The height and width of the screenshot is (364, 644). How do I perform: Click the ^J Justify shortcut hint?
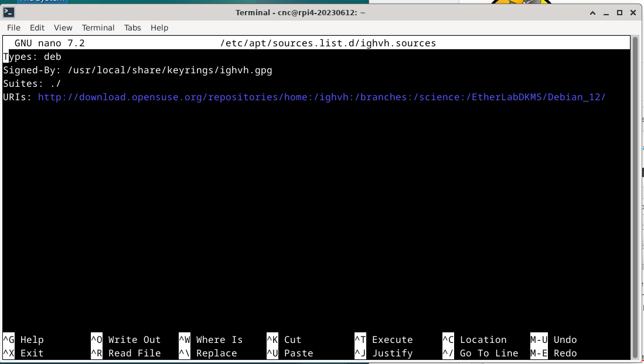tap(384, 353)
